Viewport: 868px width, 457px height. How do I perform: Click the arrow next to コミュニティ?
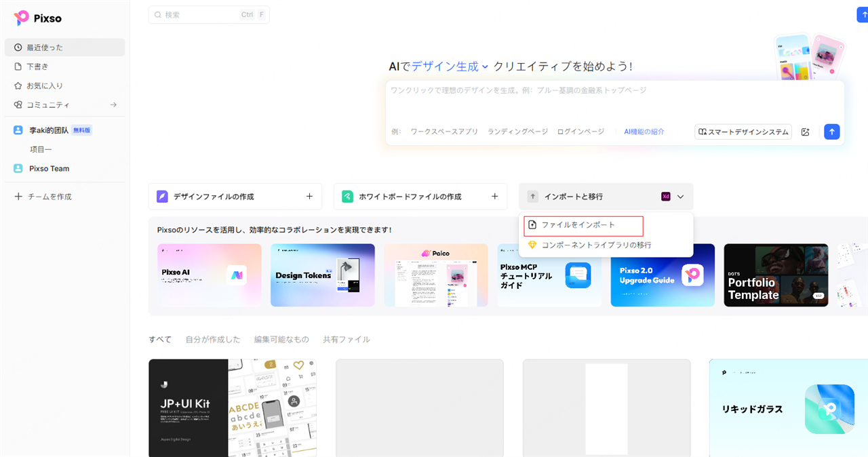[113, 104]
